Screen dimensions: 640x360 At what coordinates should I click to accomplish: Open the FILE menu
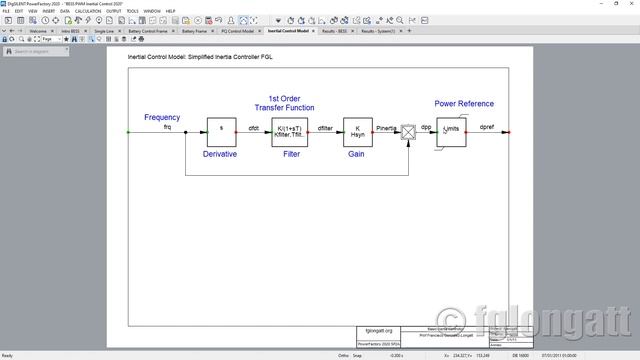coord(6,11)
